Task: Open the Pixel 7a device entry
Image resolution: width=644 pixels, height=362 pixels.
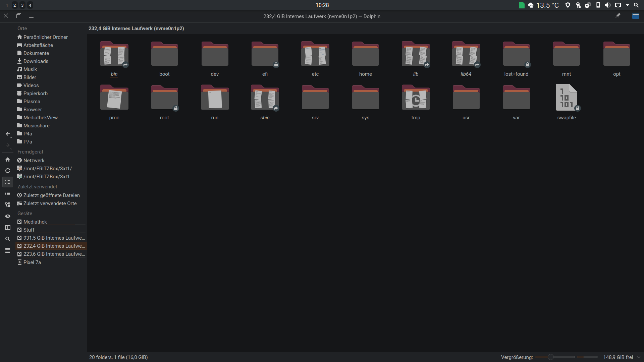Action: (x=32, y=262)
